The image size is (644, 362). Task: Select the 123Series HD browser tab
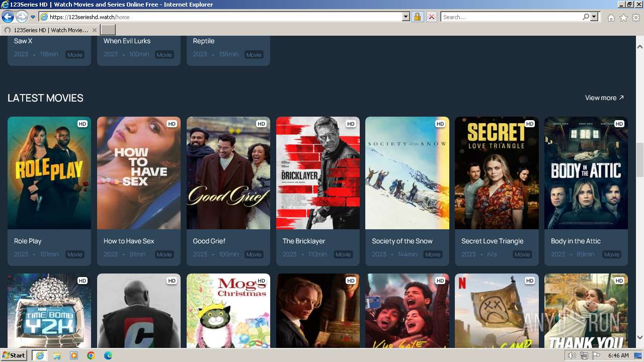click(50, 30)
